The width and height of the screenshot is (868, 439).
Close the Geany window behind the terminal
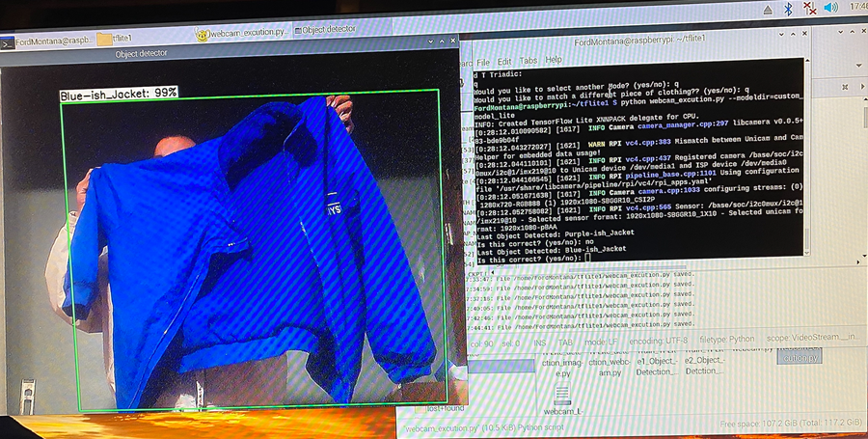(865, 33)
